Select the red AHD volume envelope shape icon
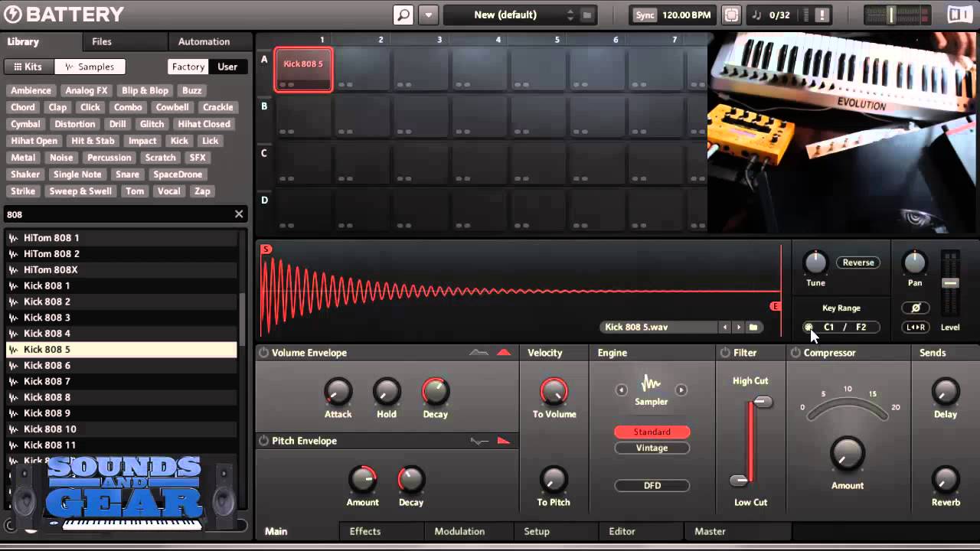 click(504, 353)
